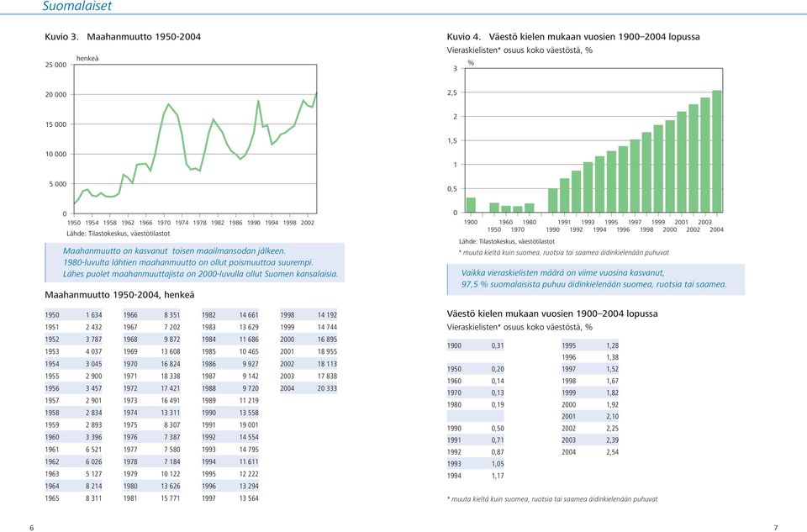Click table value '18 338' for 1971
807x532 pixels.
tap(171, 377)
